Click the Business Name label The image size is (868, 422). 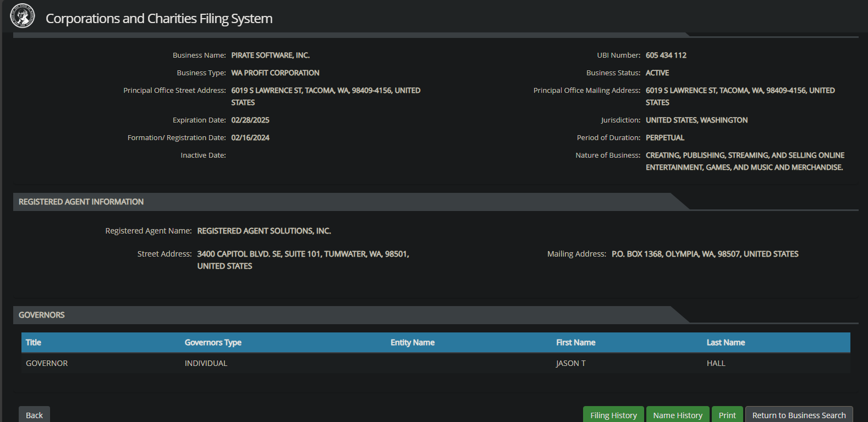[199, 55]
